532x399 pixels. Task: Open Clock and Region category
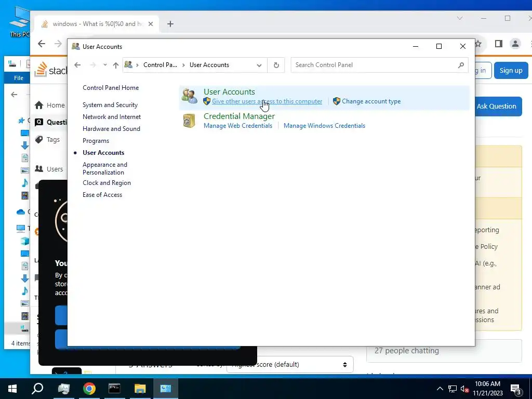click(107, 182)
